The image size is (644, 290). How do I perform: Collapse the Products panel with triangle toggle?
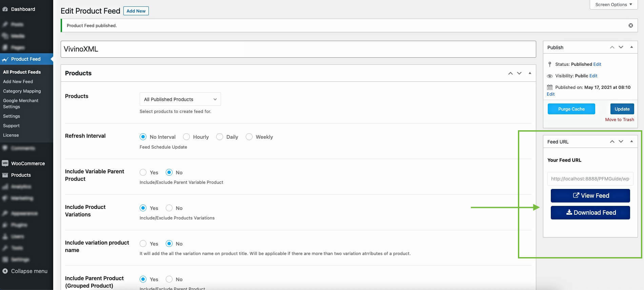tap(530, 73)
